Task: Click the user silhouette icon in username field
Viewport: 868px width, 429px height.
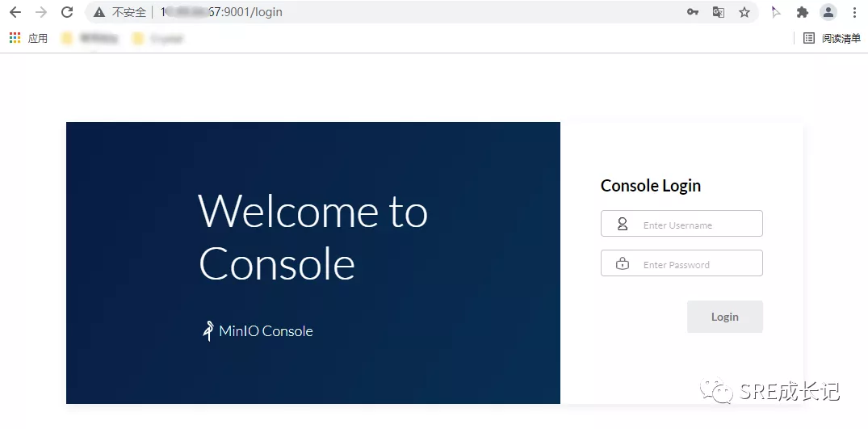Action: click(x=623, y=224)
